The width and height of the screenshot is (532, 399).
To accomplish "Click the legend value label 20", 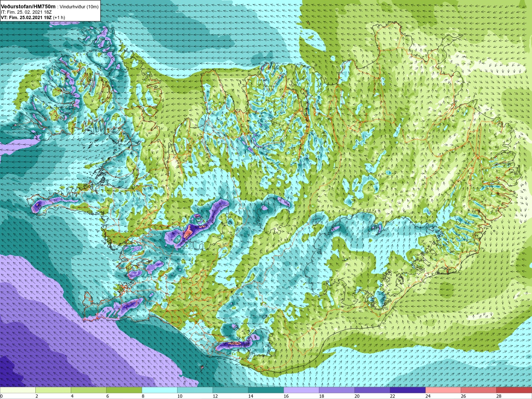I will point(357,396).
